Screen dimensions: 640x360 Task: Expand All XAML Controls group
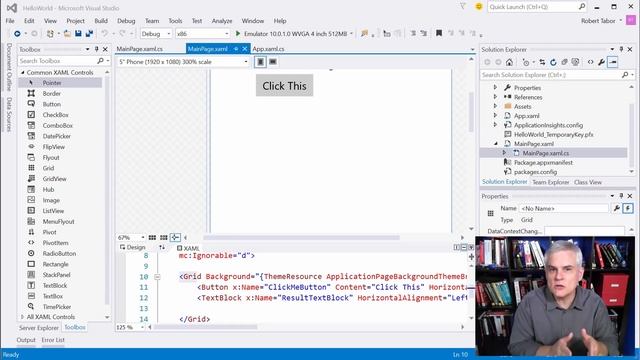point(22,317)
